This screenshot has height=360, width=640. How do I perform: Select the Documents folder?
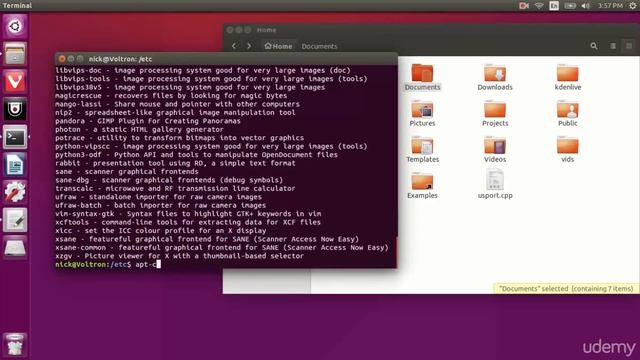(422, 77)
